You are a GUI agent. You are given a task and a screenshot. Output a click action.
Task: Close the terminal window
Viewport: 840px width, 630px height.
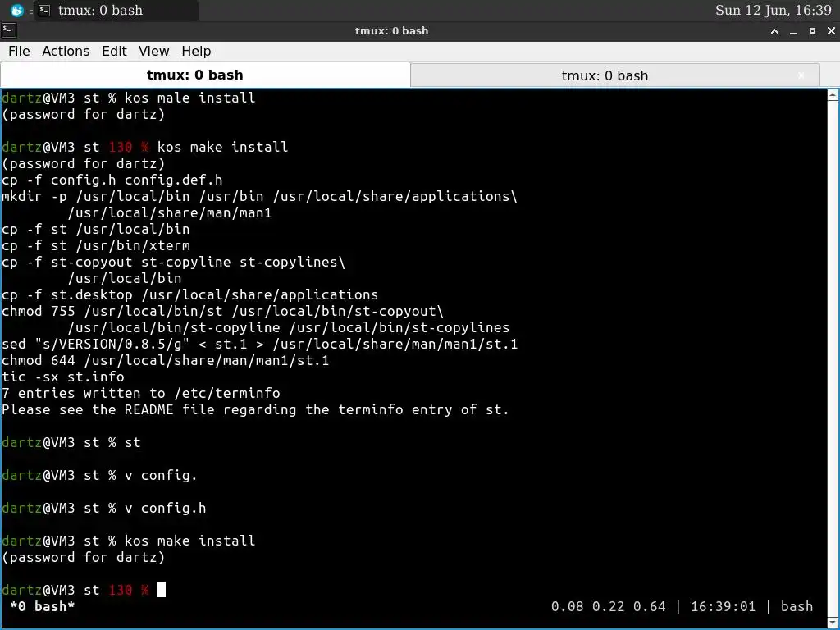pos(831,31)
